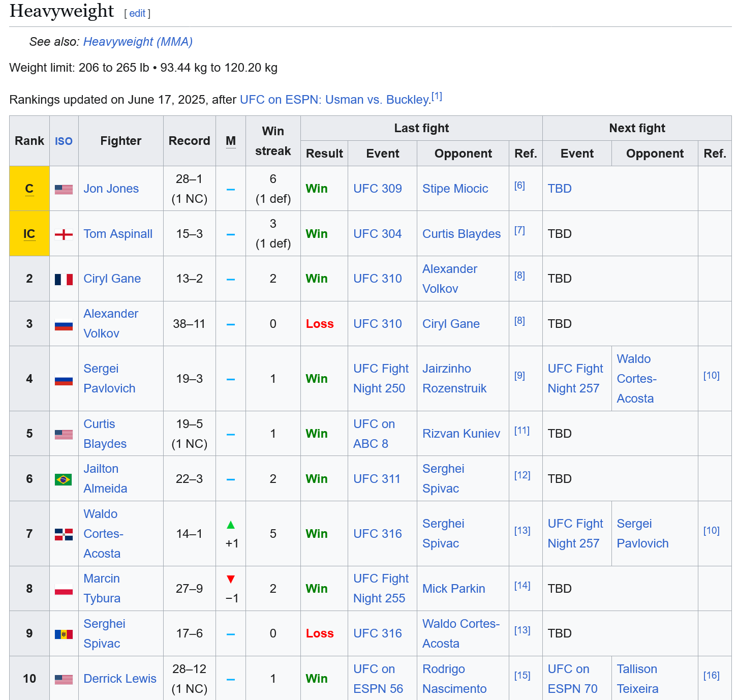Click the Russia flag beside Alexander Volkov
738x700 pixels.
[x=64, y=324]
